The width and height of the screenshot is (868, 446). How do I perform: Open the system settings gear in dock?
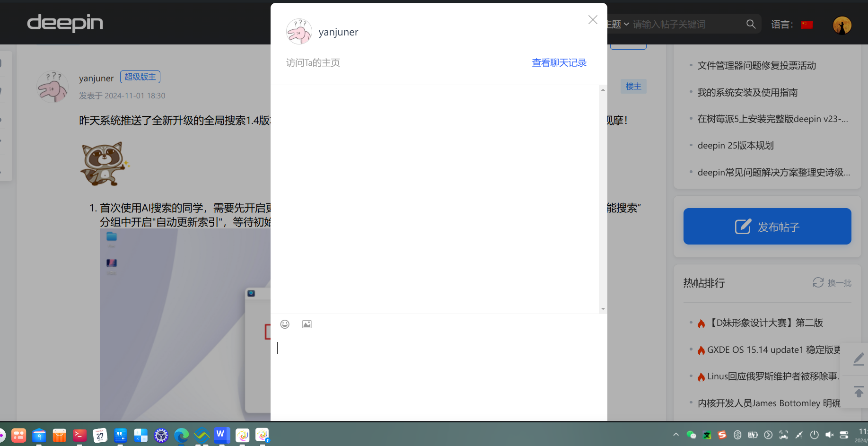pyautogui.click(x=161, y=435)
